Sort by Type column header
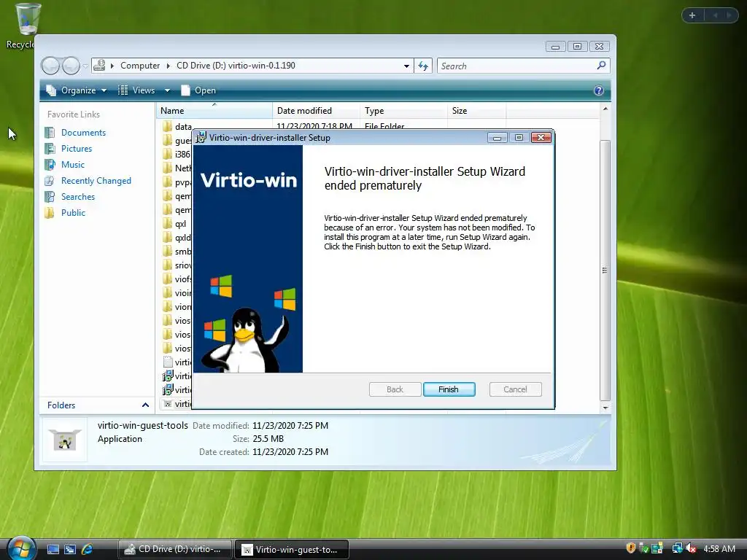This screenshot has height=560, width=747. click(403, 111)
